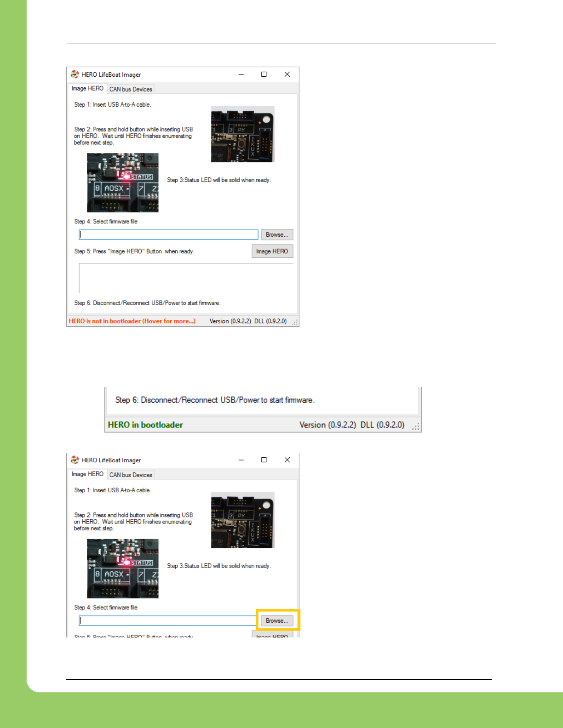Screen dimensions: 563x728
Task: Open CAN bus Devices tab in bottom window
Action: [x=131, y=475]
